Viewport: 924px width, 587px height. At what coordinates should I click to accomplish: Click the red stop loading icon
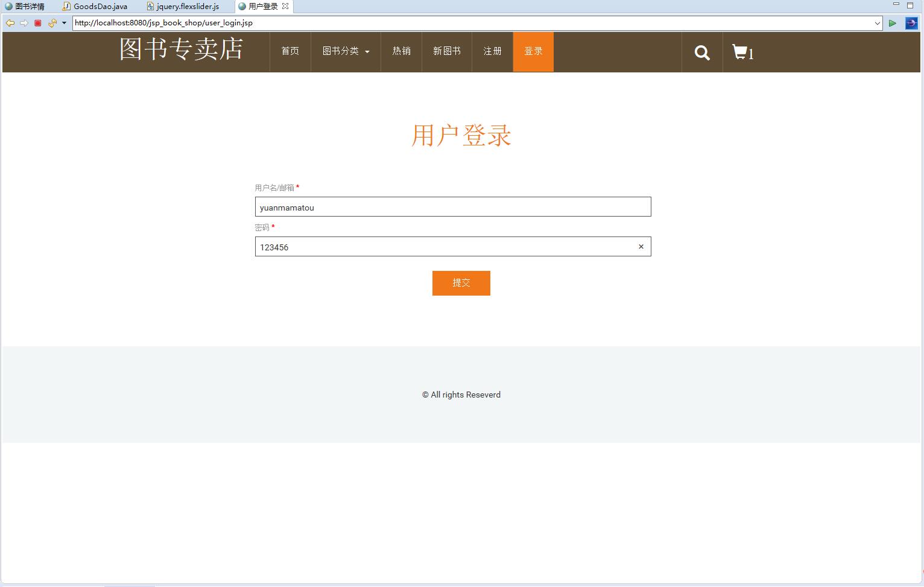[37, 23]
